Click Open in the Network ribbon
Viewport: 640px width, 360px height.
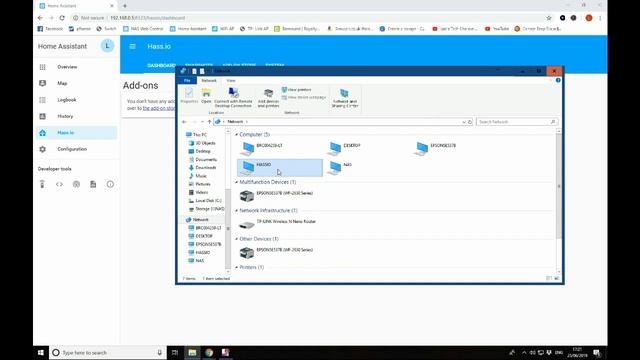click(x=207, y=96)
